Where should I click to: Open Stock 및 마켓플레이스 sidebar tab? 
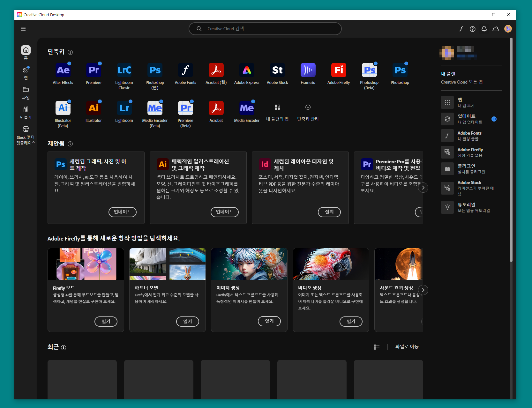coord(26,135)
